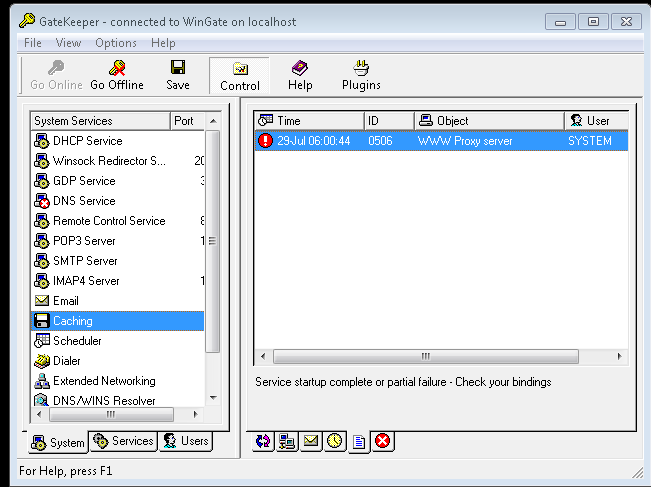Click services list scroll left arrow
Viewport: 651px width, 487px height.
click(x=39, y=414)
